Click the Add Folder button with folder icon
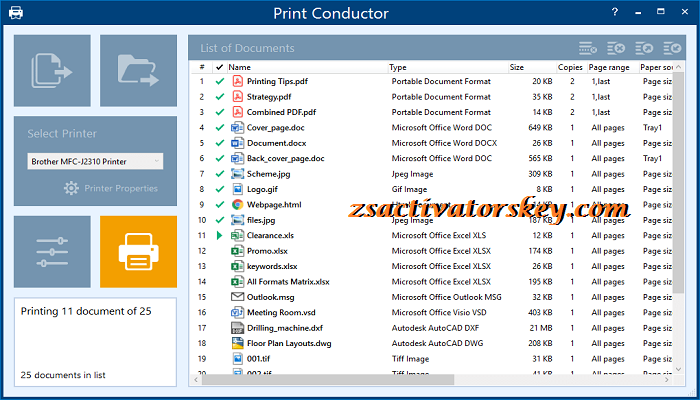The width and height of the screenshot is (700, 400). coord(138,71)
